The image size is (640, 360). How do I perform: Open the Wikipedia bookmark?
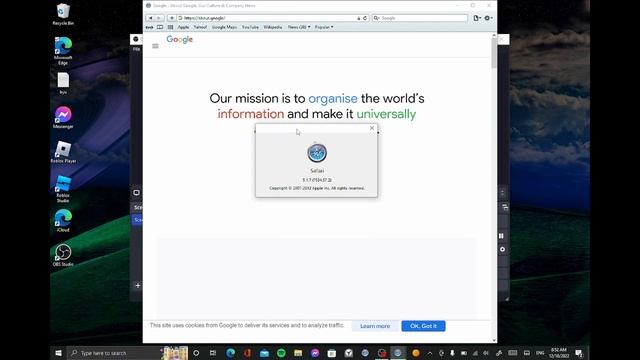pyautogui.click(x=273, y=27)
